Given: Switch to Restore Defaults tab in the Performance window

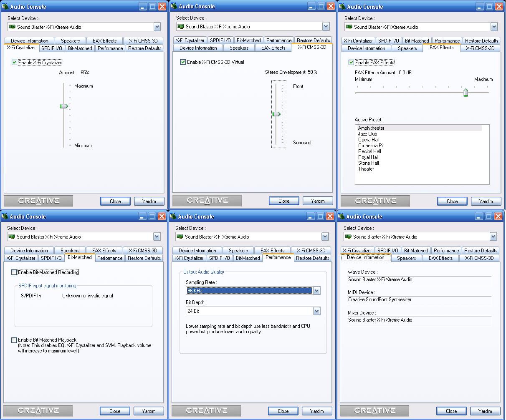Looking at the screenshot, I should 313,258.
